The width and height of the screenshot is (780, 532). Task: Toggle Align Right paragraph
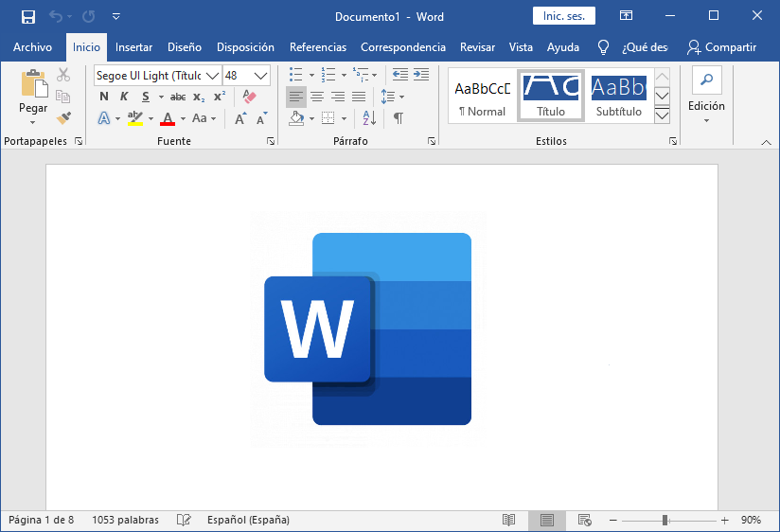click(338, 97)
